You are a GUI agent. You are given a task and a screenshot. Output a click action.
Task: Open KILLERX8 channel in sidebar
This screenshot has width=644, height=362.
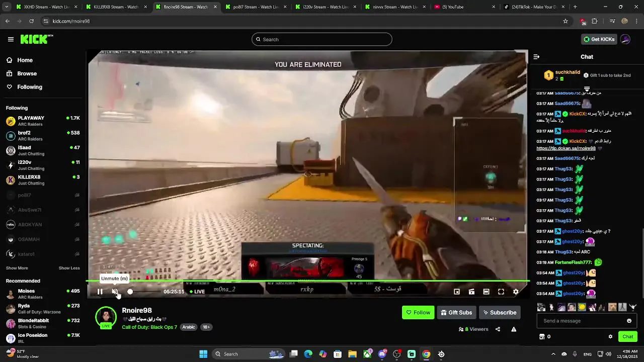[x=43, y=180]
